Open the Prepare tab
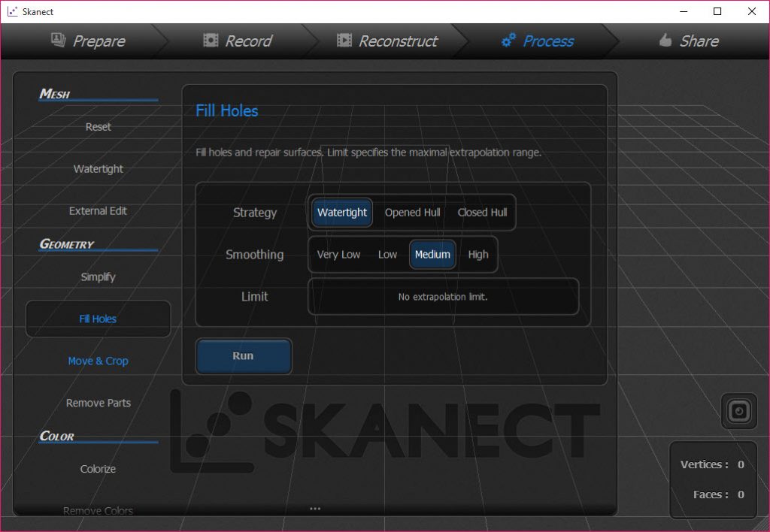This screenshot has width=770, height=532. point(89,41)
